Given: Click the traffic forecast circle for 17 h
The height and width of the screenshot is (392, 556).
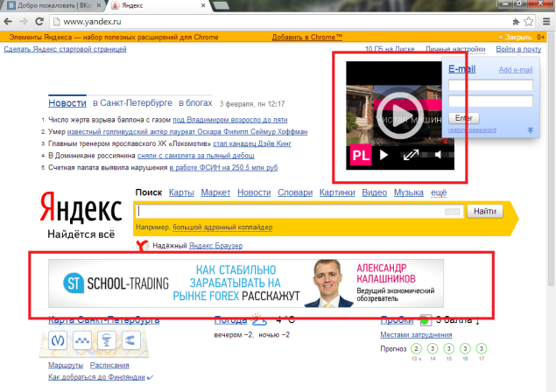Looking at the screenshot, I should pos(482,349).
